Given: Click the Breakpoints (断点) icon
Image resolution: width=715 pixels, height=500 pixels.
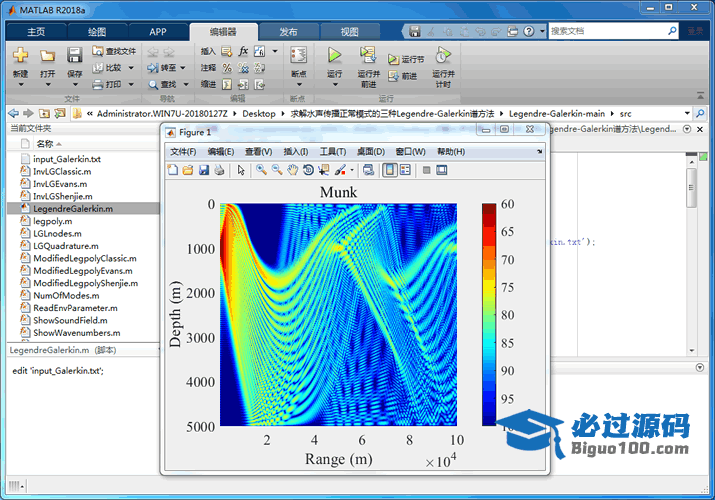Looking at the screenshot, I should click(297, 55).
